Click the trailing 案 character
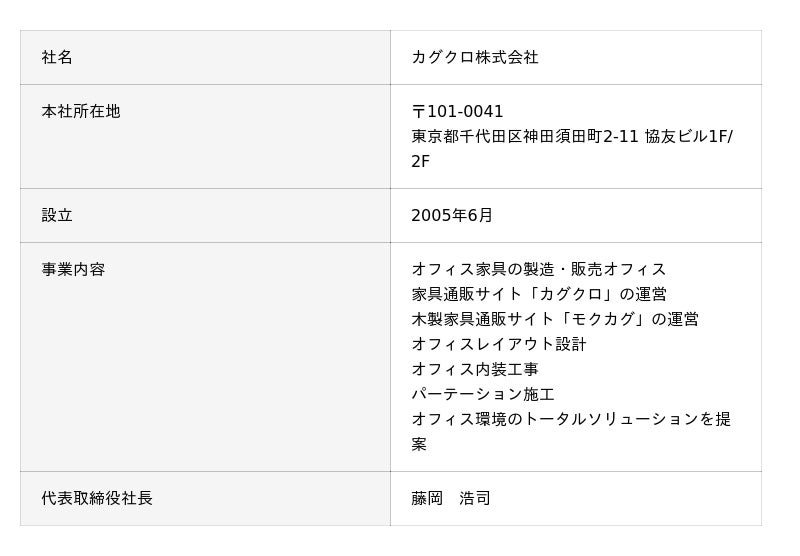This screenshot has width=800, height=556. [419, 445]
